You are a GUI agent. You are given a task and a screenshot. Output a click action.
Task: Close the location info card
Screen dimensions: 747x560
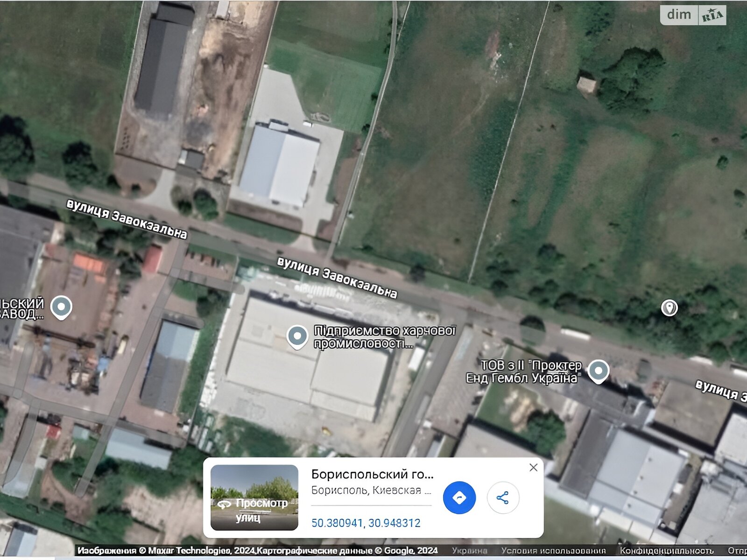click(534, 467)
